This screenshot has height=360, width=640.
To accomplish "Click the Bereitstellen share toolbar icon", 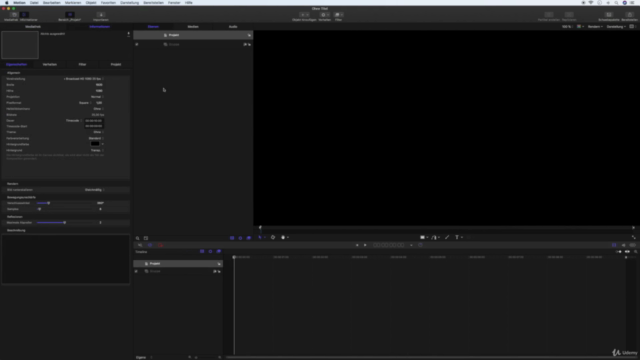I will [629, 15].
